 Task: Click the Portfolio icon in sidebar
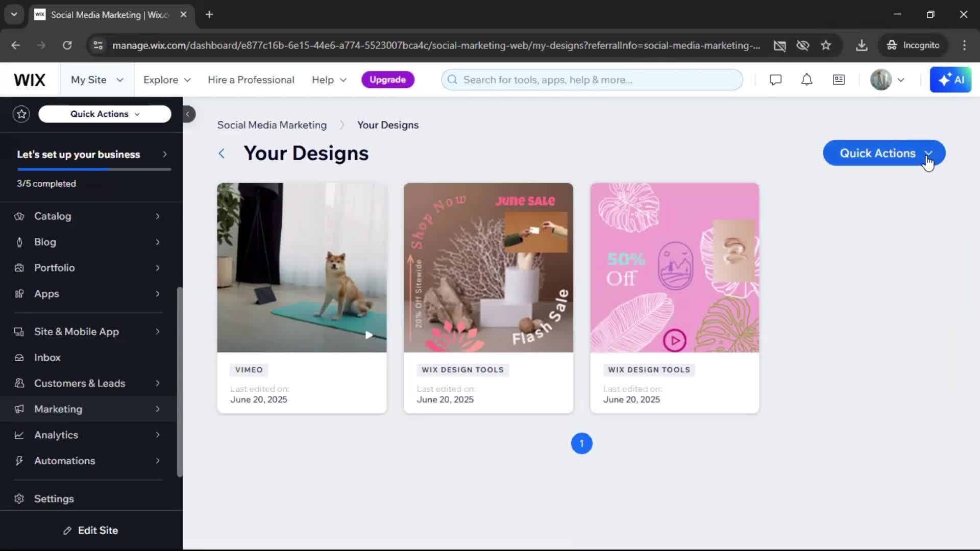19,268
